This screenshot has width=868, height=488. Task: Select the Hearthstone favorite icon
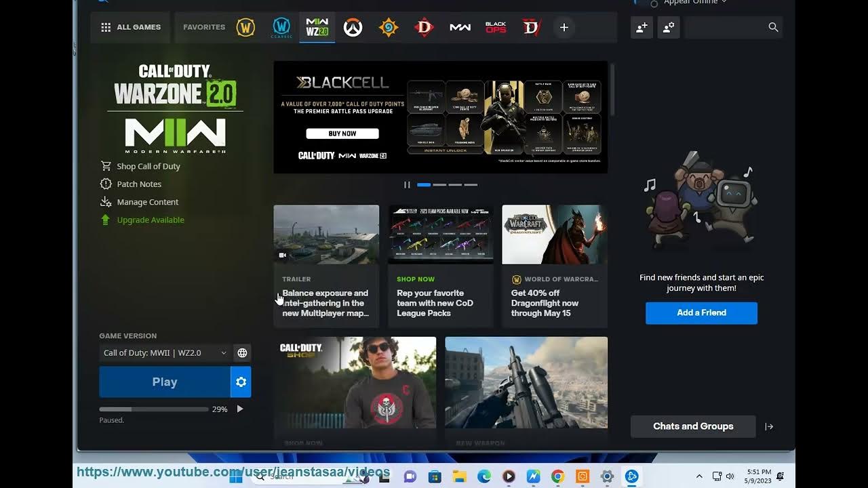389,27
